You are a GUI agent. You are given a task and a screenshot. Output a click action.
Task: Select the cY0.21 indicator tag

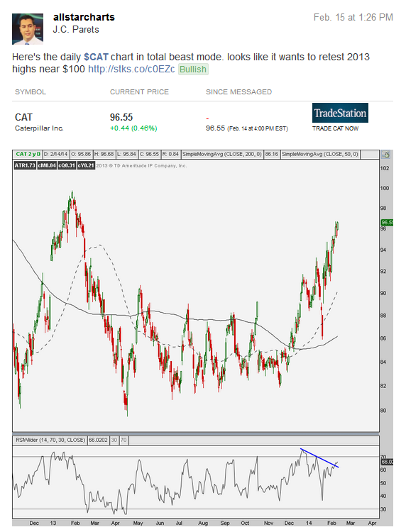(86, 165)
